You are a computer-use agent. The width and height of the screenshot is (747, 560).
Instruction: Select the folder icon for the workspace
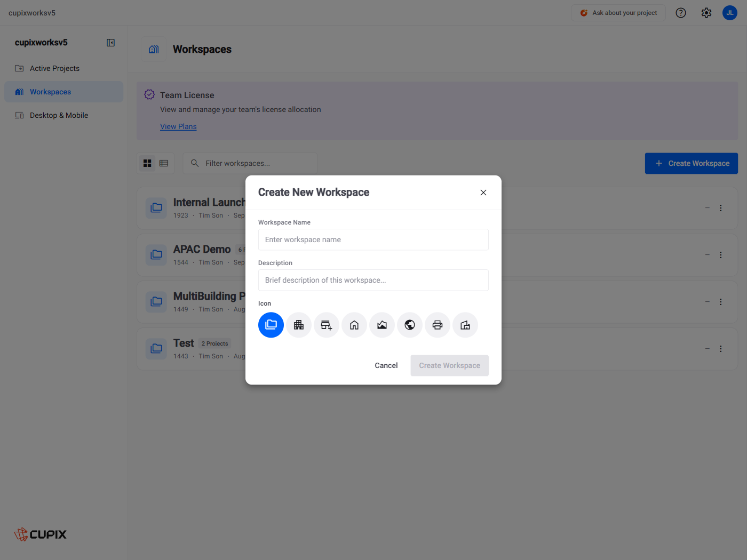[271, 325]
